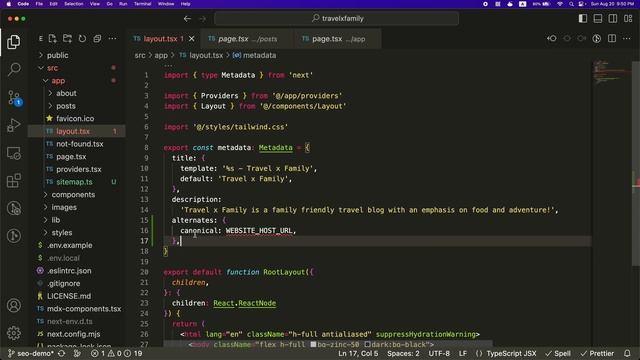Open the Search view in activity bar
Screen dimensions: 640x360
pyautogui.click(x=14, y=69)
